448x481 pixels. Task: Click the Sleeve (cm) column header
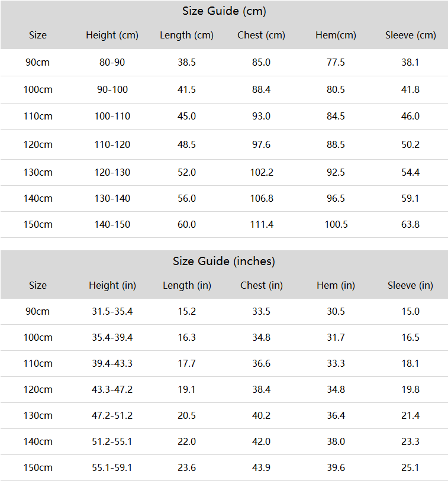click(x=411, y=35)
